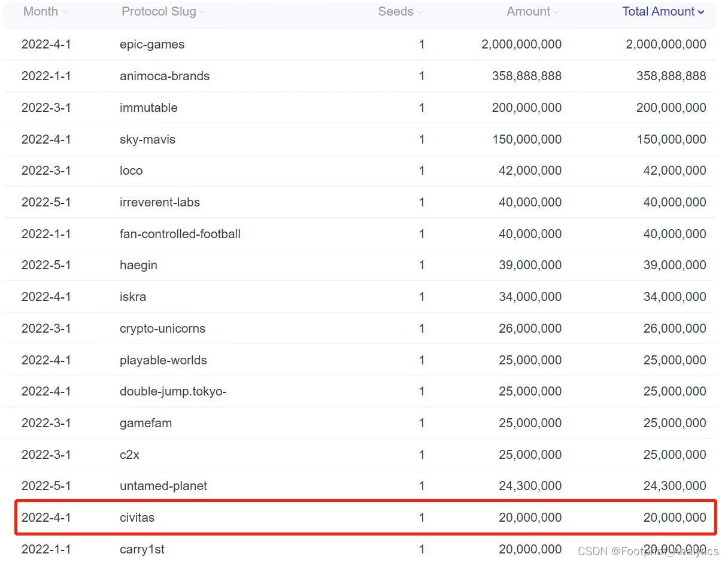Viewport: 728px width, 563px height.
Task: Select the epic-games protocol cell
Action: 152,44
